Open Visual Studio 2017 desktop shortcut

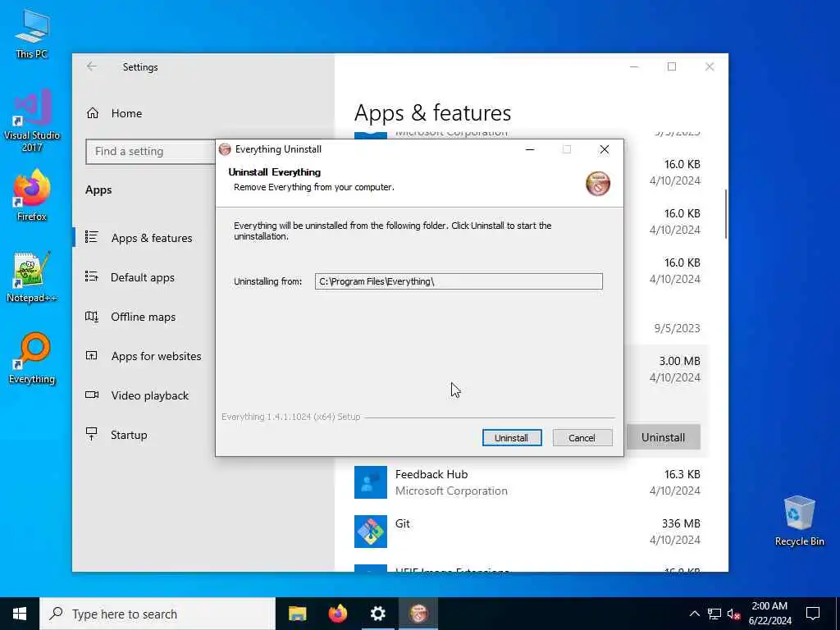pos(32,121)
